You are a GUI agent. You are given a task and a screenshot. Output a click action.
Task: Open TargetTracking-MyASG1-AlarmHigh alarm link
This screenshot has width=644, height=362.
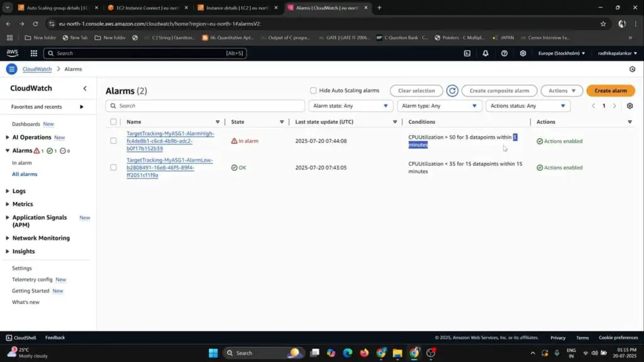[170, 141]
